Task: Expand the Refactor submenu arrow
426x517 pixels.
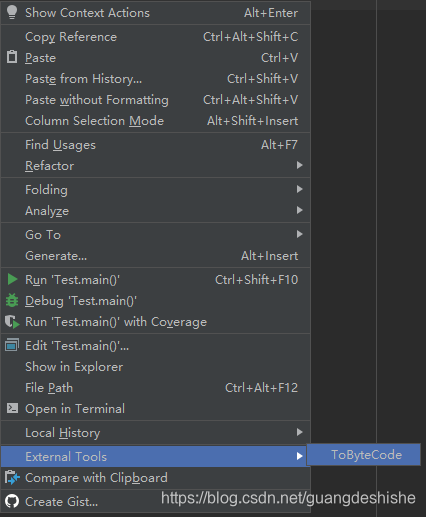Action: 299,165
